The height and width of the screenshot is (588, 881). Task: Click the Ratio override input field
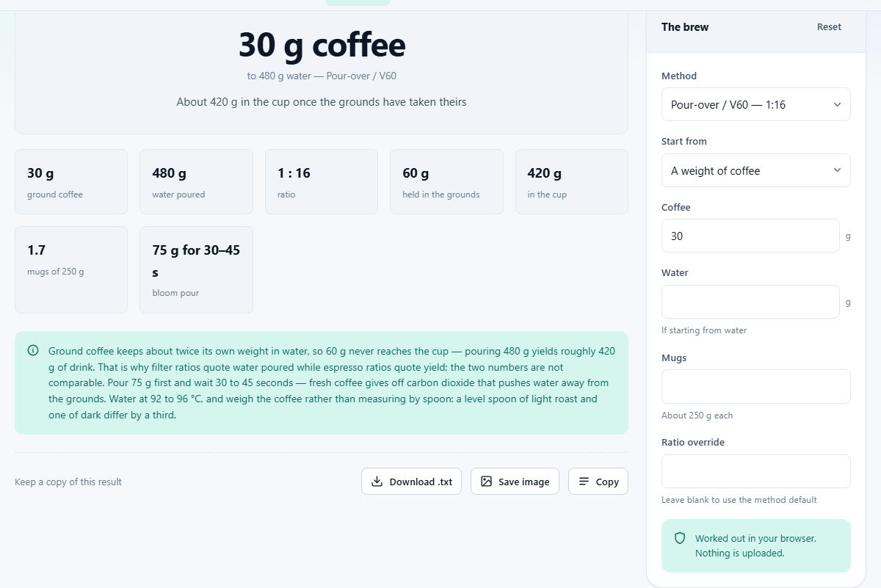pos(756,471)
